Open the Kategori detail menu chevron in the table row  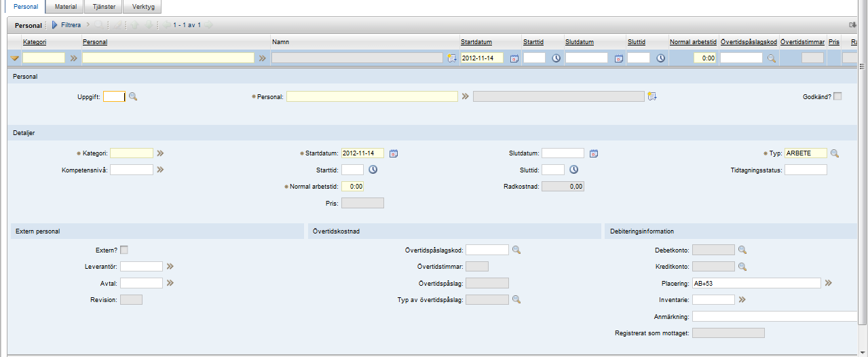point(74,58)
